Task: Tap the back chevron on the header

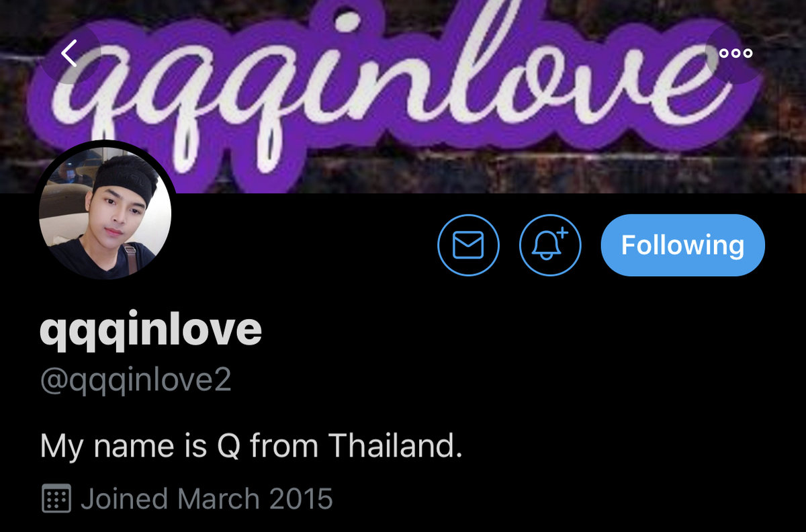Action: pos(70,53)
